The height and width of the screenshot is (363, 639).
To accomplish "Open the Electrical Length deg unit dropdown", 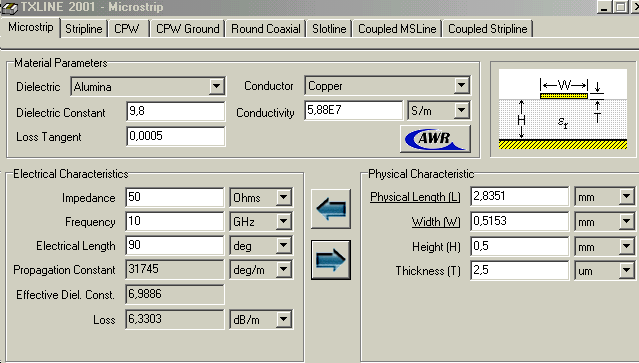I will pos(283,246).
